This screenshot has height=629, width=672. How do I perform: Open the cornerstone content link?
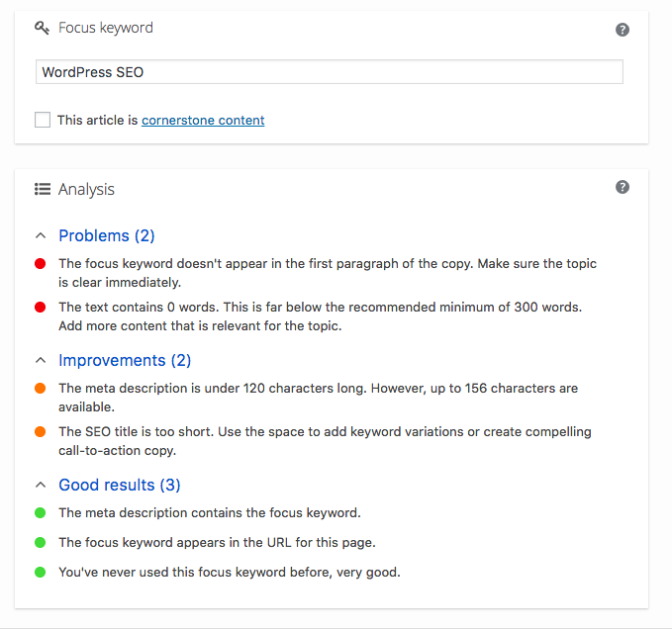[x=203, y=121]
